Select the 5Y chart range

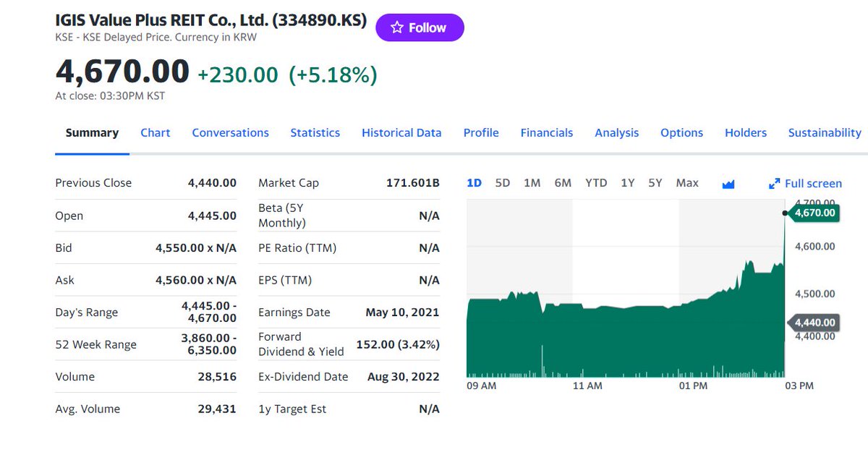[x=655, y=183]
